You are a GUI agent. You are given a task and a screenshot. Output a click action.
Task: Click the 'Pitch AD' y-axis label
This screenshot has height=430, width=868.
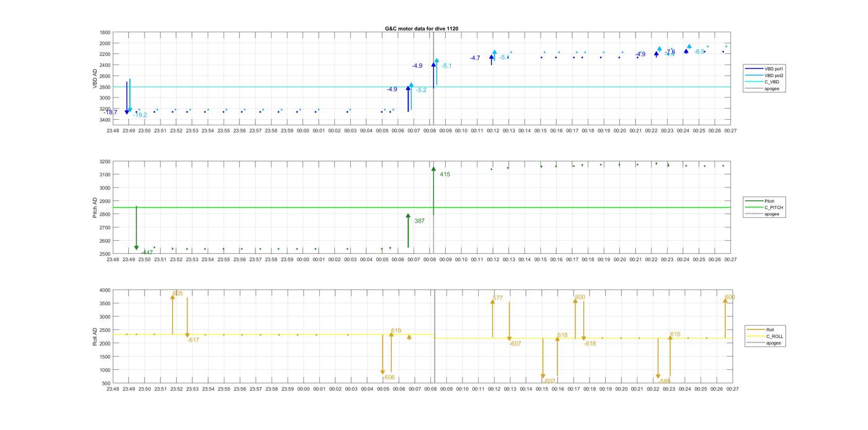click(x=95, y=208)
